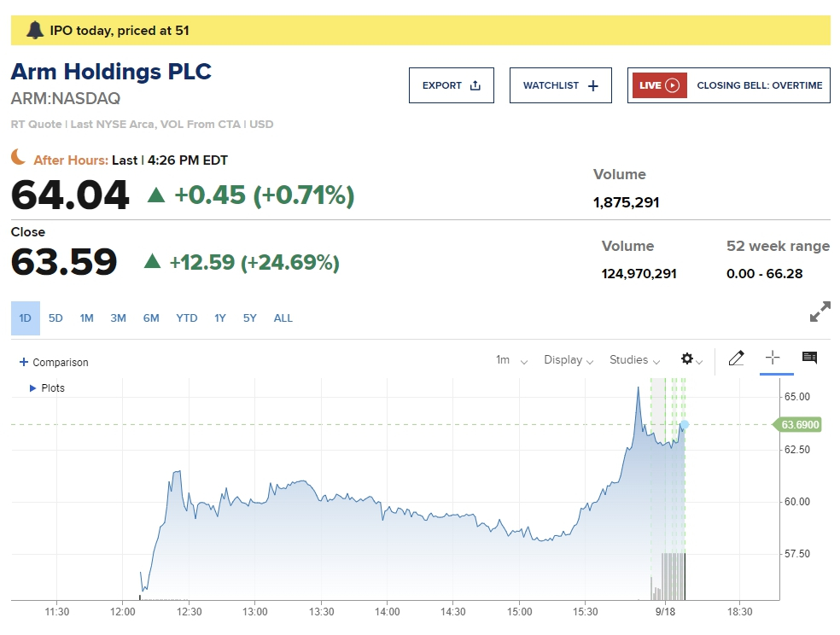Open the Studies dropdown
The image size is (840, 635).
coord(634,360)
